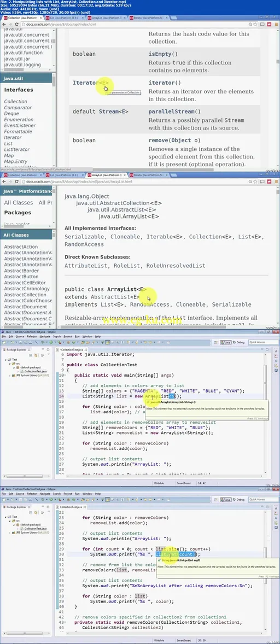280x644 pixels.
Task: Click AbstractChronology in the All Classes list
Action: pos(27,288)
